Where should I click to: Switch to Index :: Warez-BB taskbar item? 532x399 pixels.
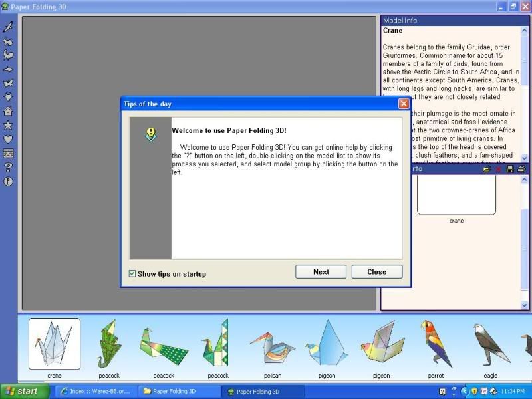click(x=96, y=391)
